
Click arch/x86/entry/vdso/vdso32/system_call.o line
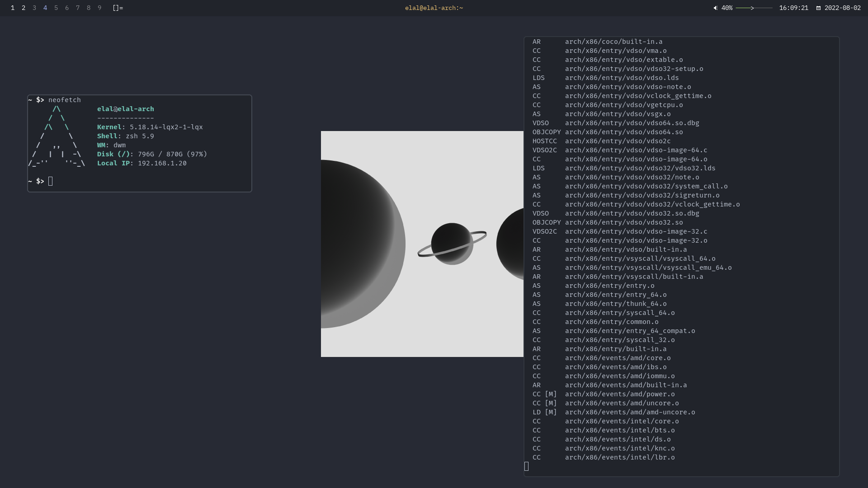(x=630, y=186)
